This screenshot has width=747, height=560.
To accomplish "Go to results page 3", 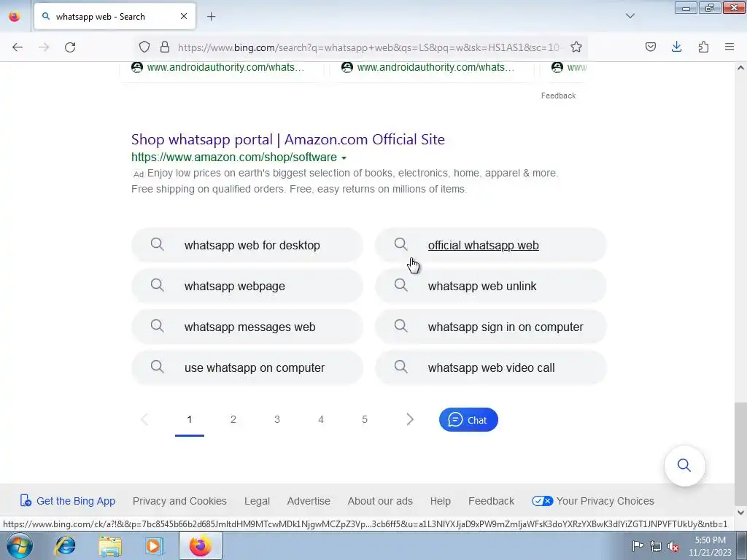I will 276,419.
